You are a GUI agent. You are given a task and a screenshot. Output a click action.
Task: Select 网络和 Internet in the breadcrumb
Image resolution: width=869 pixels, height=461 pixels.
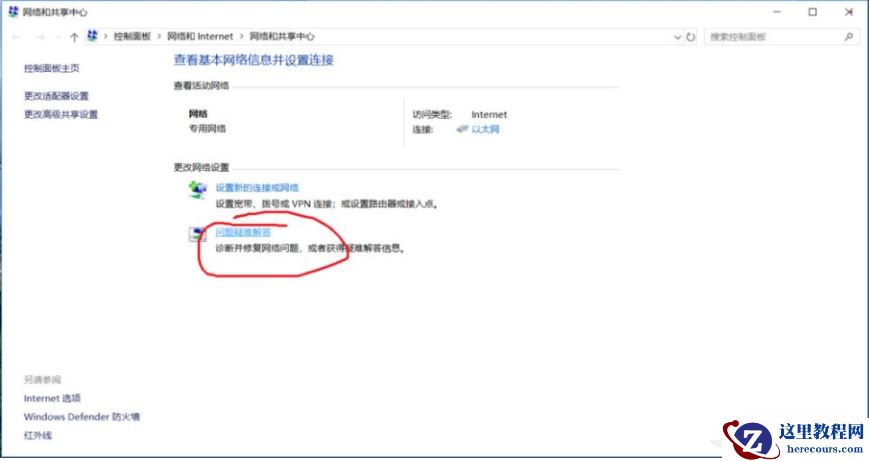[x=200, y=37]
